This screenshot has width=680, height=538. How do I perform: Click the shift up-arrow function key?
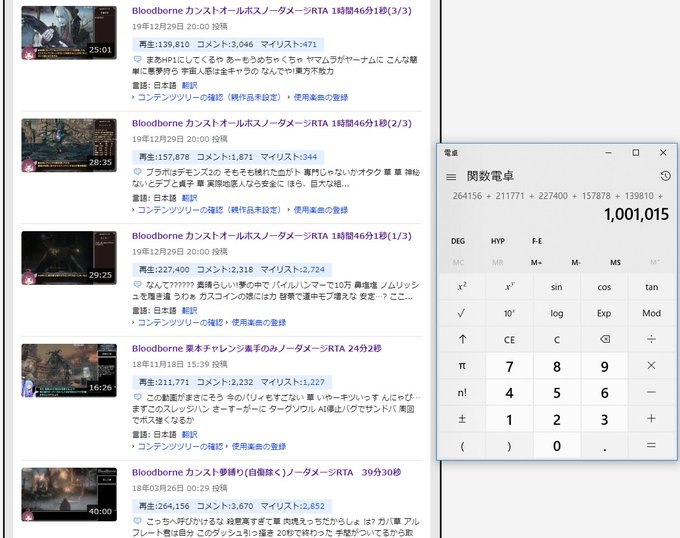(462, 339)
